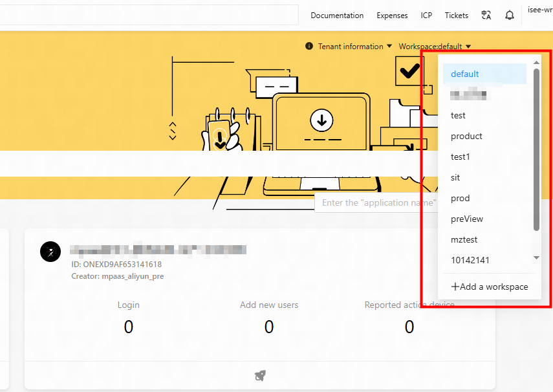
Task: Select the test1 workspace
Action: (484, 157)
